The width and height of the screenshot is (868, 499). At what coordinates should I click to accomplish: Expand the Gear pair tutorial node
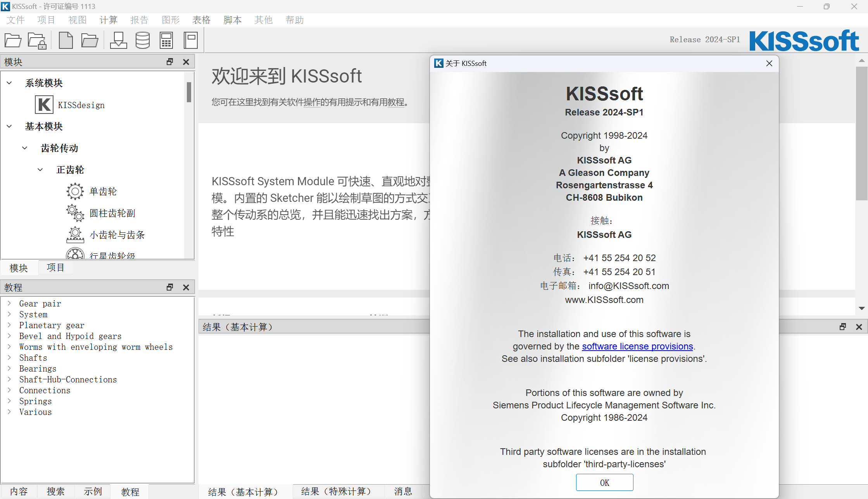[x=9, y=303]
